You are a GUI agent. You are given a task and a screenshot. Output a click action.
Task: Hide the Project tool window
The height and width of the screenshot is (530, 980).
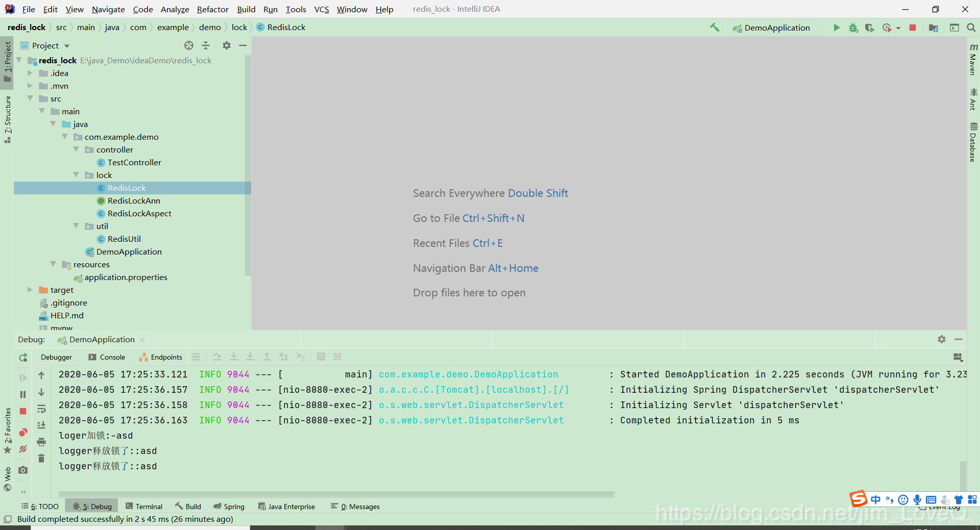(243, 45)
